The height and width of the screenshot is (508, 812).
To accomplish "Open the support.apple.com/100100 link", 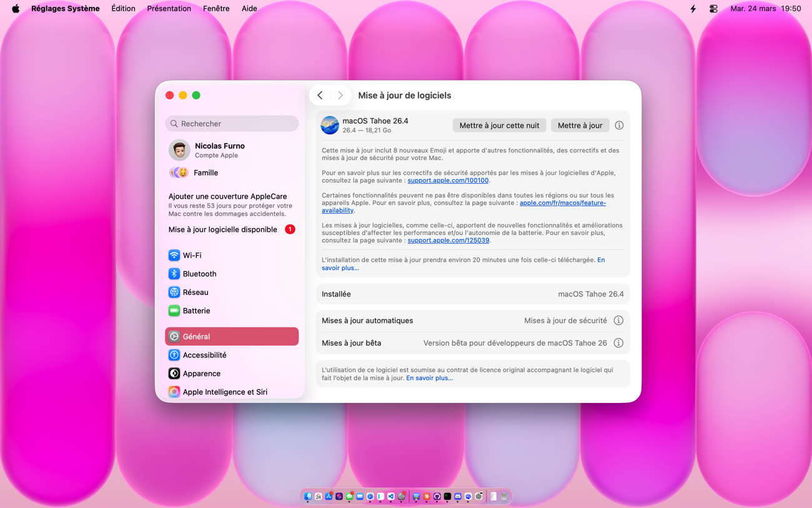I will coord(448,181).
